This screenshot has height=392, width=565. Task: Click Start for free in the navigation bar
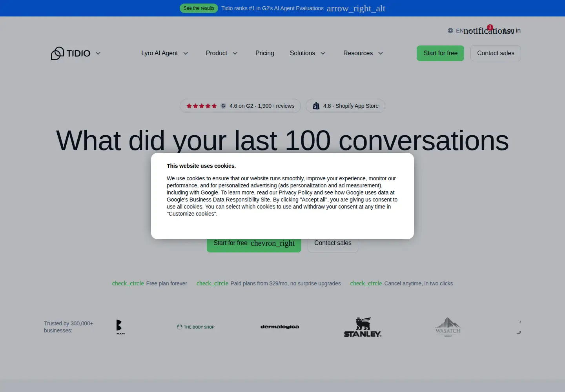(x=440, y=53)
